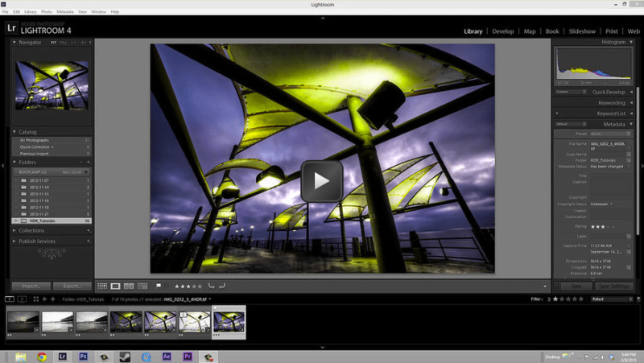Open Photoshop from the taskbar
644x363 pixels.
83,357
